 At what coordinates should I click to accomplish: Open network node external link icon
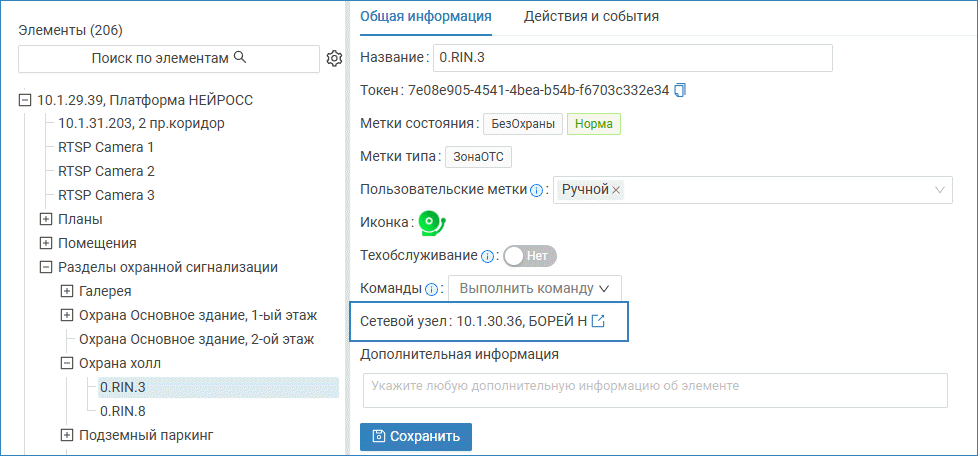click(599, 321)
